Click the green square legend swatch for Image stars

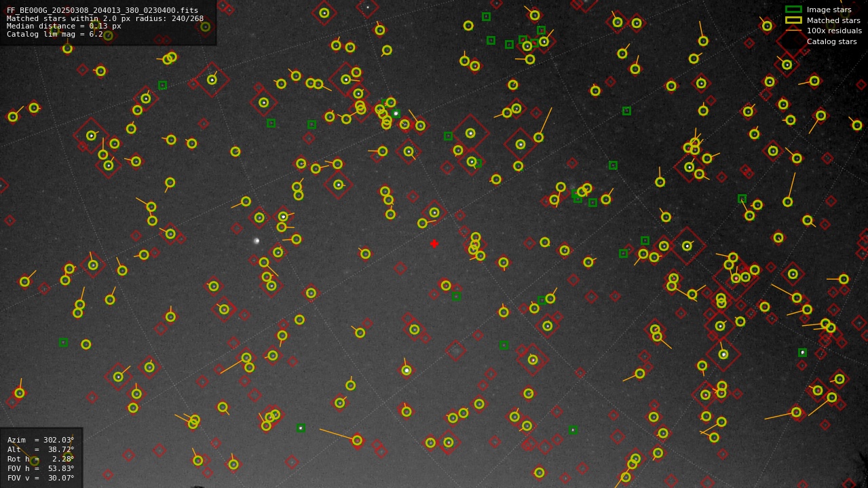793,10
